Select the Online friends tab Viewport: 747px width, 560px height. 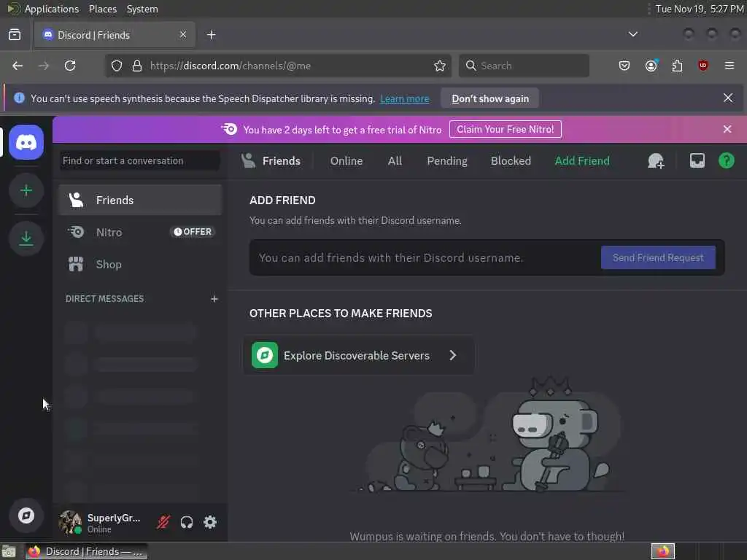coord(347,161)
